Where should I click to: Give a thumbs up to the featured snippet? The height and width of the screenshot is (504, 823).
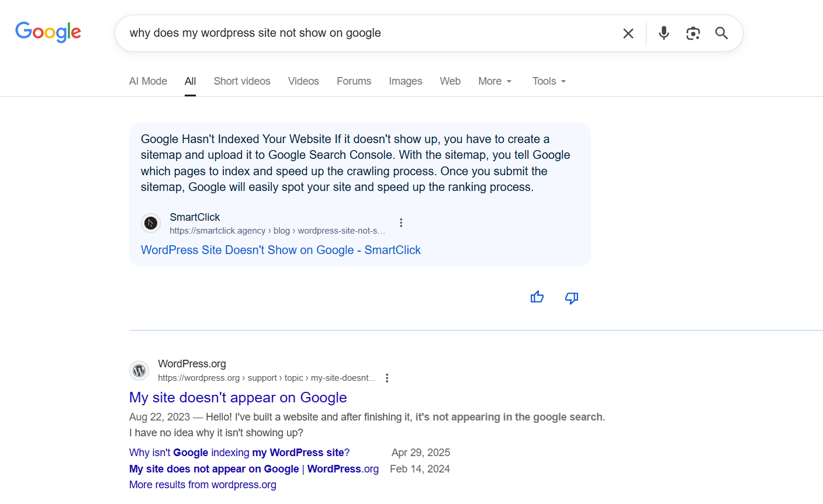(537, 297)
